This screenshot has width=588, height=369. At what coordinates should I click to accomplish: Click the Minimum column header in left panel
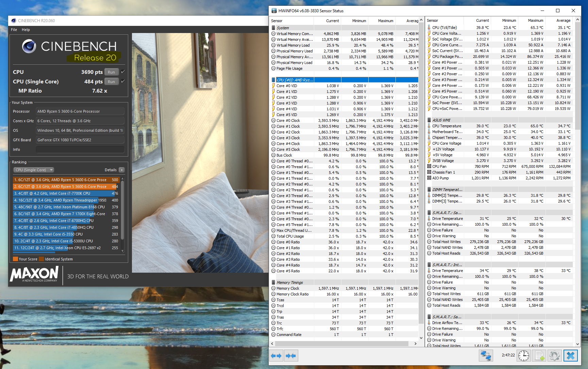pos(355,21)
